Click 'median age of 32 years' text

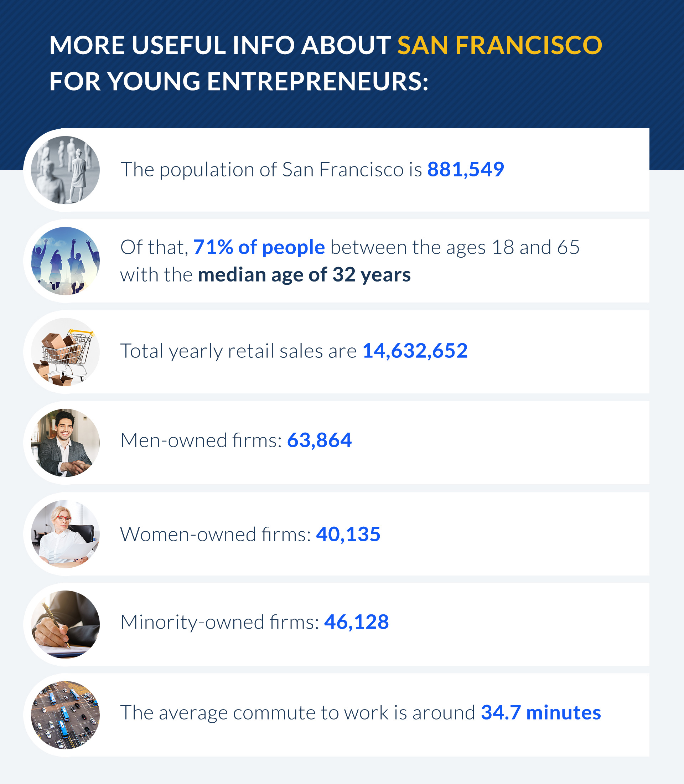(x=304, y=274)
